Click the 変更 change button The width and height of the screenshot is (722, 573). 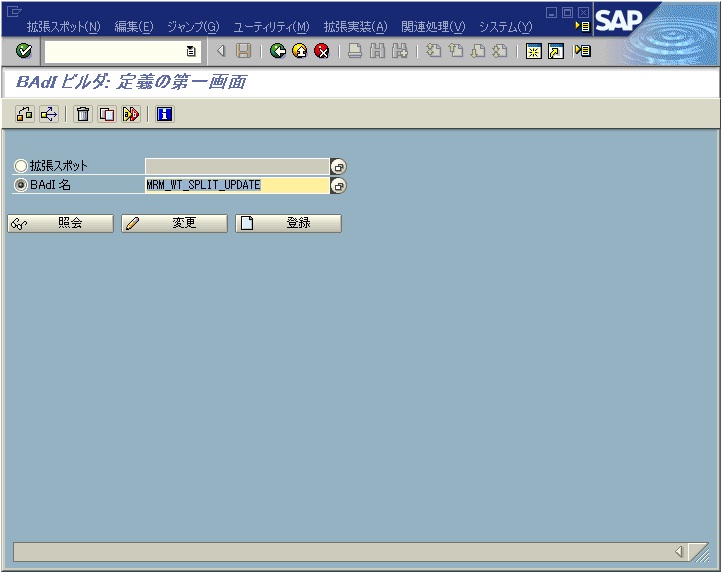point(174,224)
